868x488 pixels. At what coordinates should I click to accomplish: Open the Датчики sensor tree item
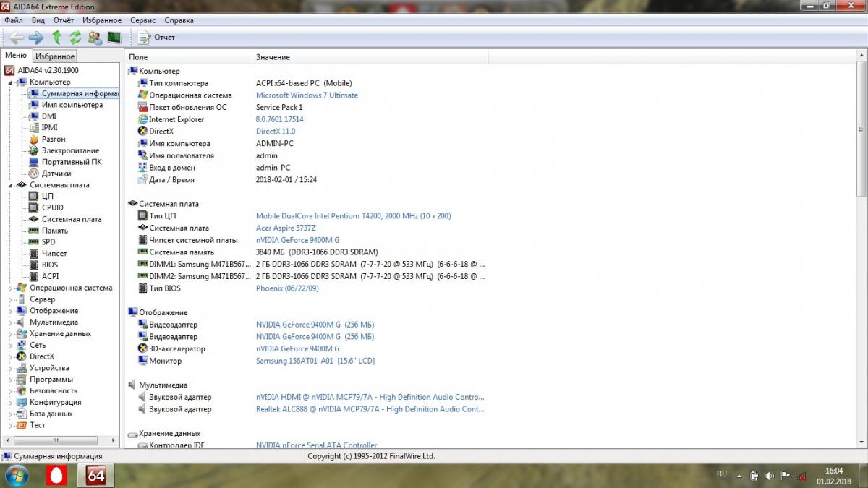pos(56,174)
